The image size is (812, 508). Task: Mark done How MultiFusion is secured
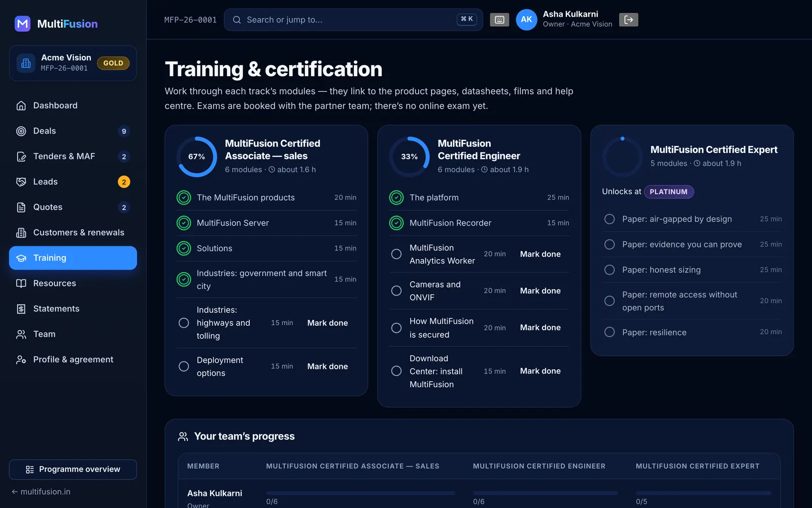coord(540,328)
